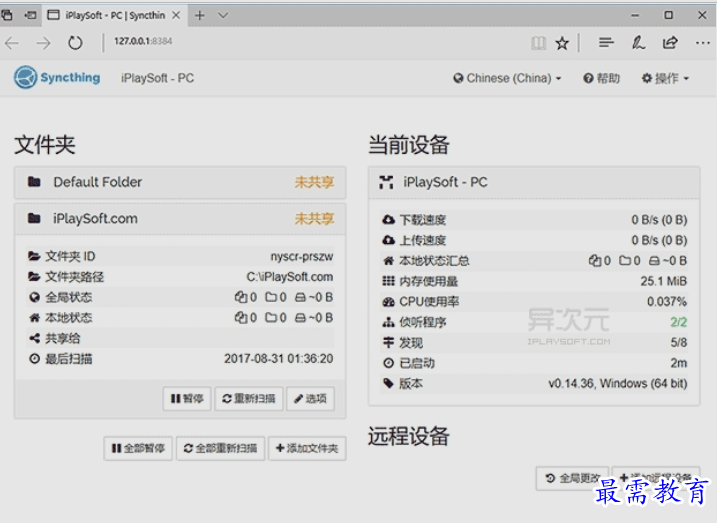Click the 全局更改 global changes button
Viewport: 717px width, 523px height.
[572, 478]
